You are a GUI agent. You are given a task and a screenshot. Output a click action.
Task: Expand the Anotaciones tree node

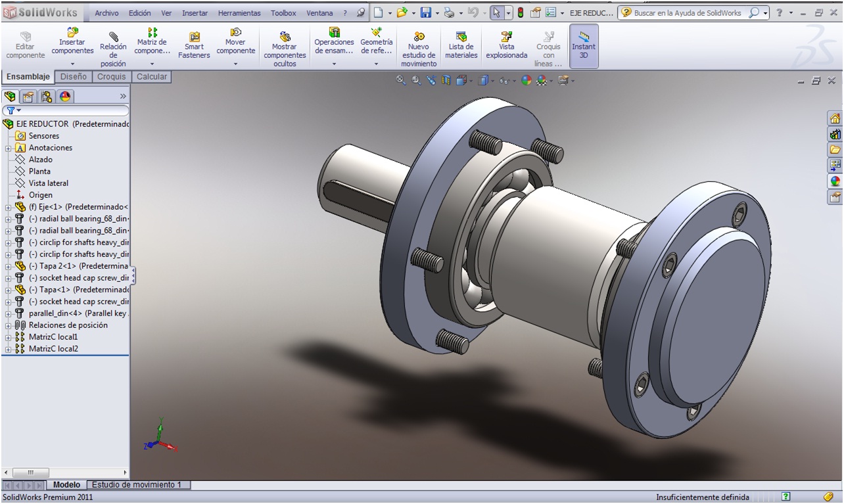click(9, 148)
